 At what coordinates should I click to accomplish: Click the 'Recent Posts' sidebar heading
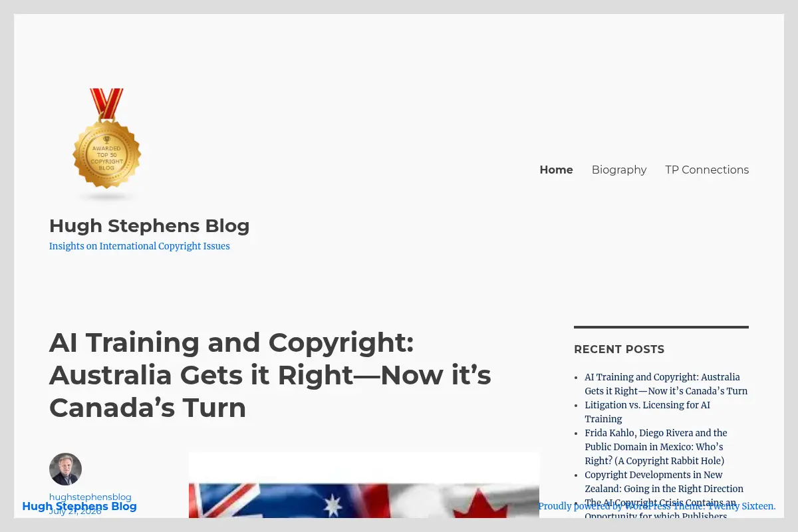(x=619, y=349)
